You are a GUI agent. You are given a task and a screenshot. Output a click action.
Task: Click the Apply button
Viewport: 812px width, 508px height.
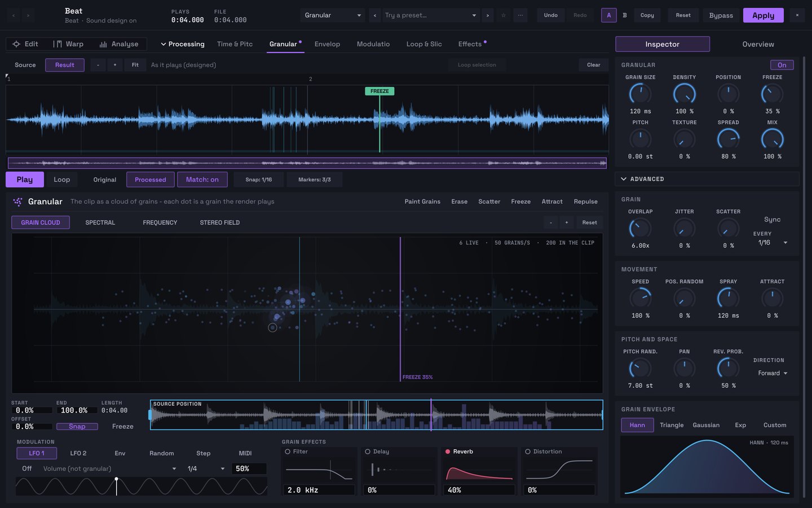click(764, 15)
